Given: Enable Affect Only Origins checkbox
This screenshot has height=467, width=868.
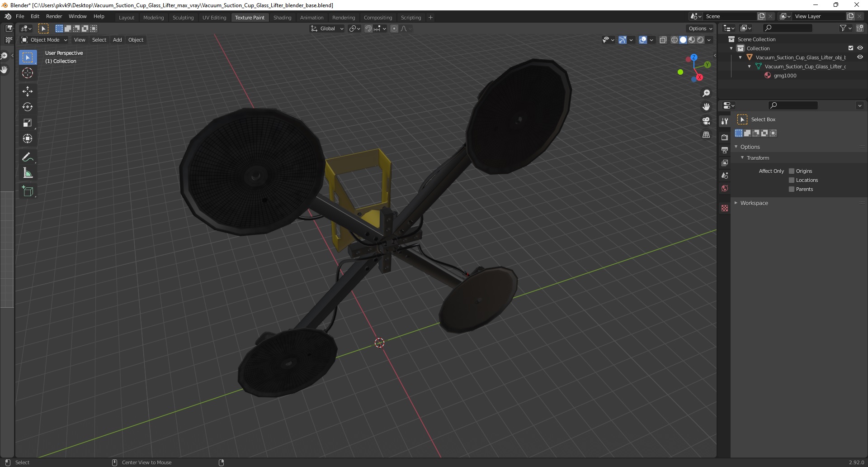Looking at the screenshot, I should 792,171.
